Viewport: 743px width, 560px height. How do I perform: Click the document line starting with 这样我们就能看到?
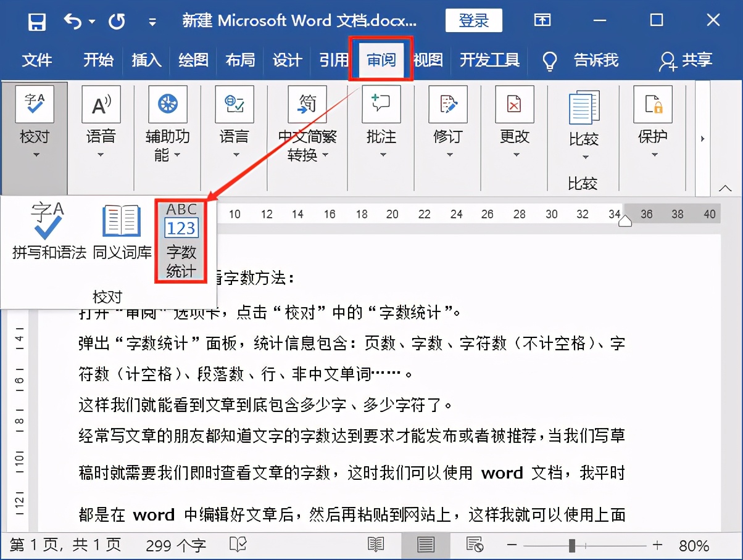(x=265, y=405)
